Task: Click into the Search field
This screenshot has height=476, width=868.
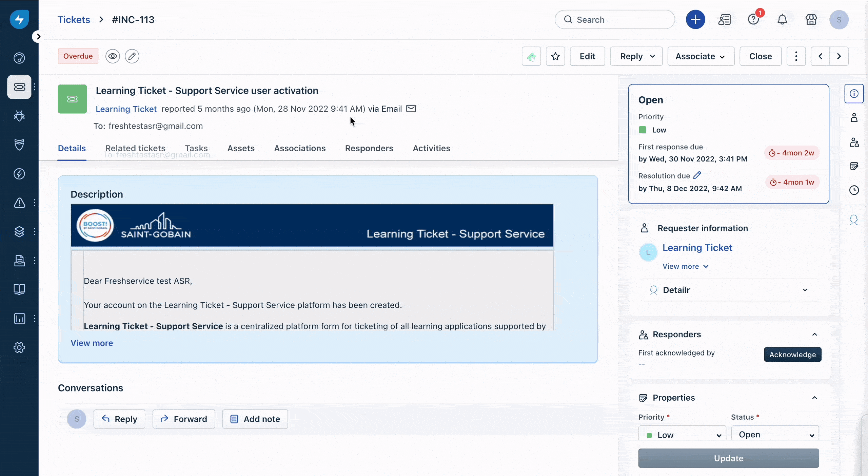Action: pyautogui.click(x=614, y=20)
